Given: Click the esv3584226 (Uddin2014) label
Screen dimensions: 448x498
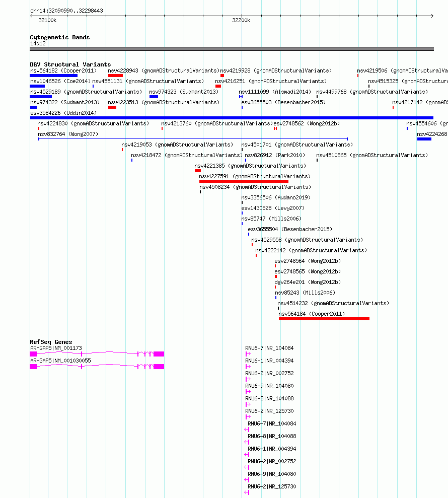Looking at the screenshot, I should (x=63, y=113).
